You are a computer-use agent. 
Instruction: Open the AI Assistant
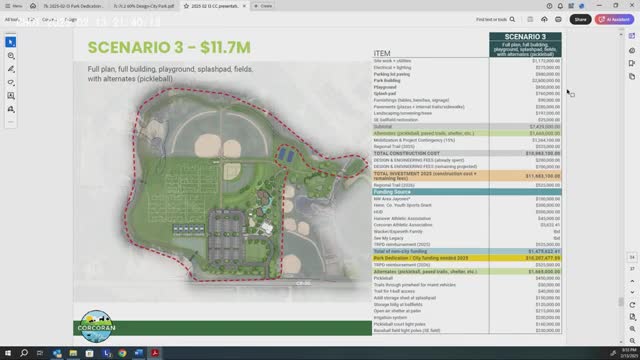point(614,20)
